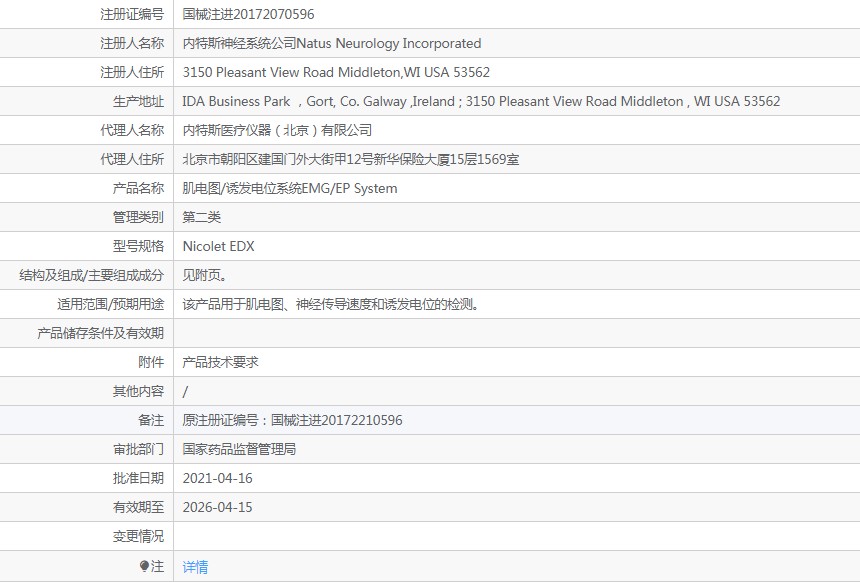Click the 结构及组成/主要组成成分 label
The image size is (860, 582).
(92, 276)
